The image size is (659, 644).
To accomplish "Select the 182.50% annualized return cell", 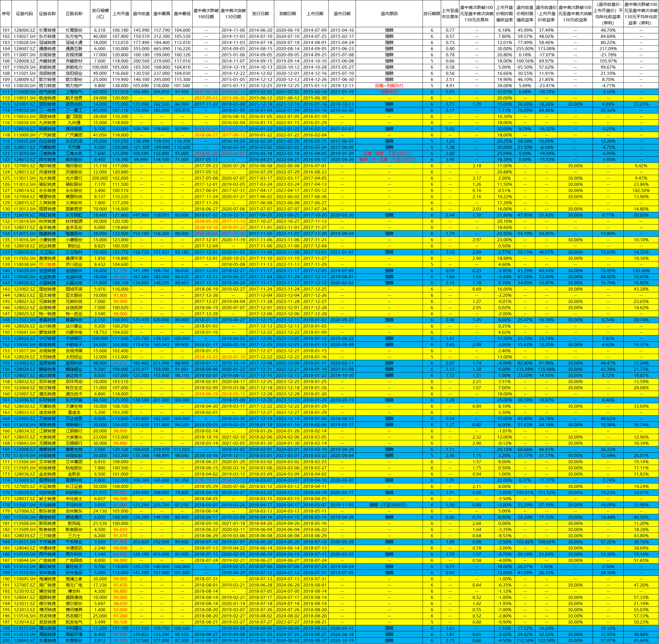I will click(640, 191).
